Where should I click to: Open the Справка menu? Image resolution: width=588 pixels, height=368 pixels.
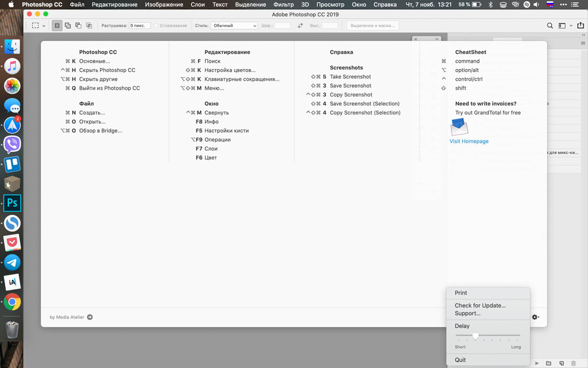[x=385, y=5]
